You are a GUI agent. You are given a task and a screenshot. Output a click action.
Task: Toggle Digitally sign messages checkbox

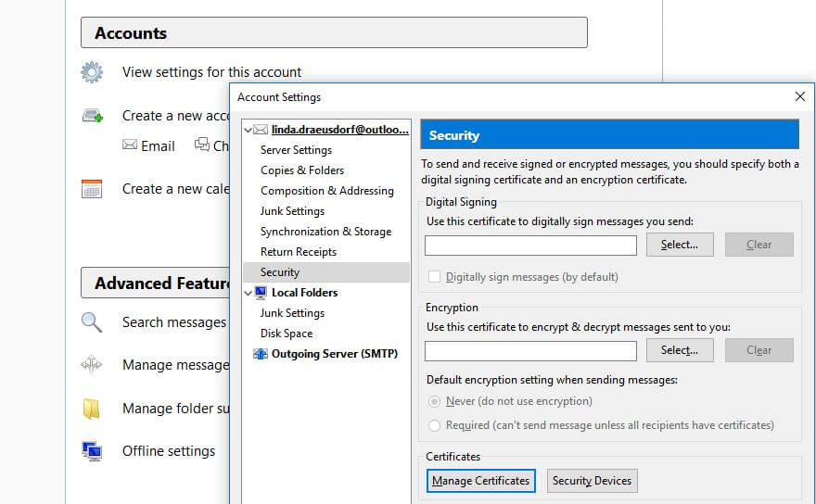point(434,277)
